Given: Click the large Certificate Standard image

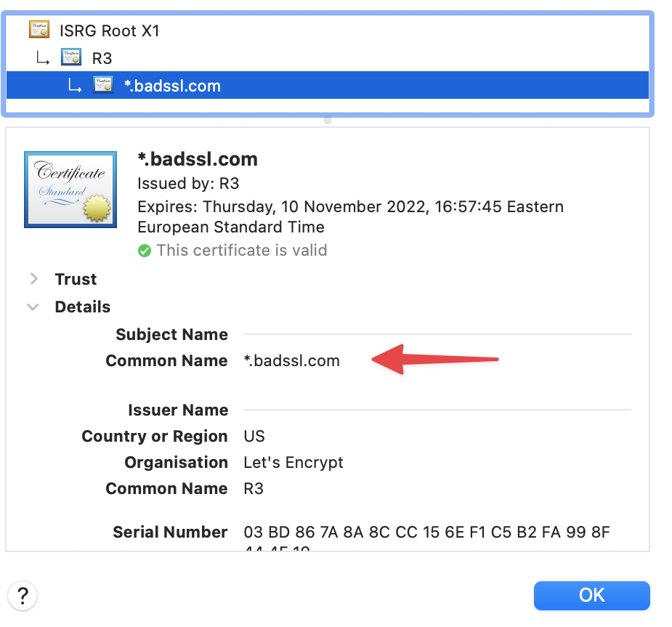Looking at the screenshot, I should click(70, 190).
